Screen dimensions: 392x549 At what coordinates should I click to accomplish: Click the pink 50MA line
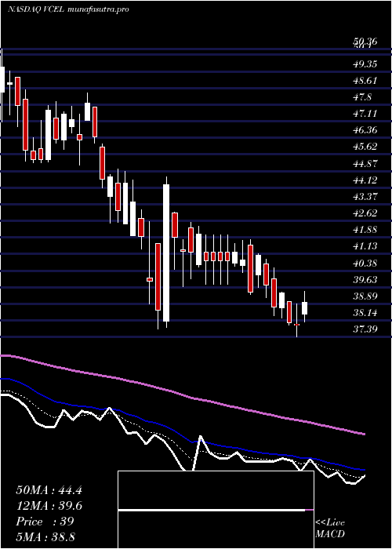[x=182, y=395]
